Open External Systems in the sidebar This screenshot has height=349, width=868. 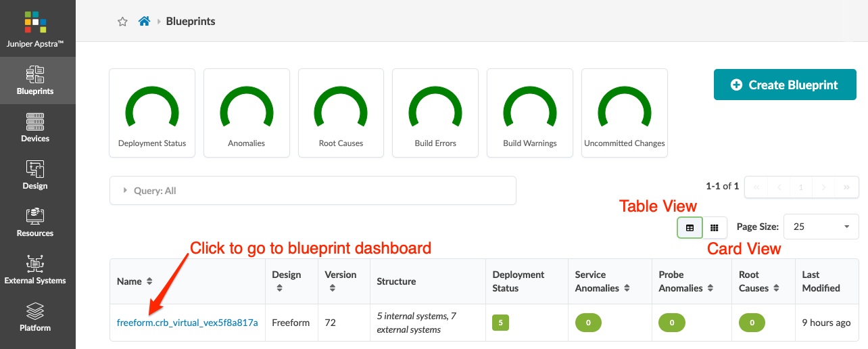[35, 270]
